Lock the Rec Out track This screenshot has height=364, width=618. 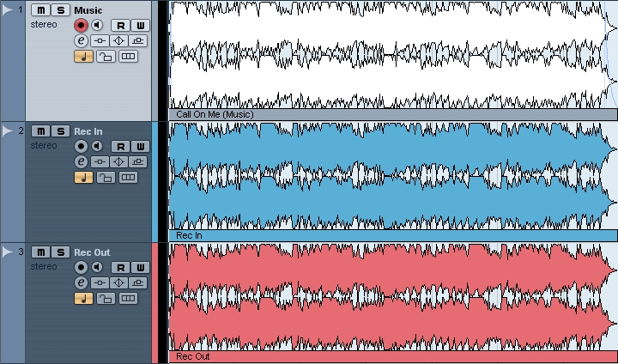[x=106, y=299]
